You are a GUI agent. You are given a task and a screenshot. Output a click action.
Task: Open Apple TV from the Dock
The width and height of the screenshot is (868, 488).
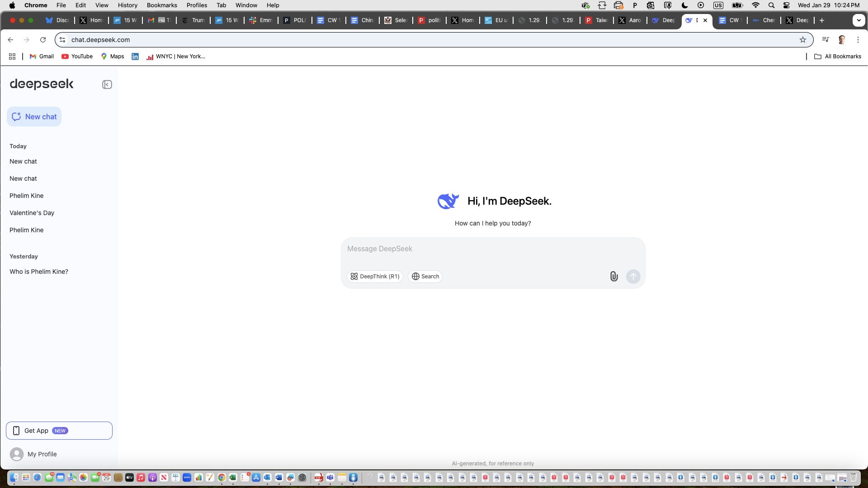coord(129,478)
